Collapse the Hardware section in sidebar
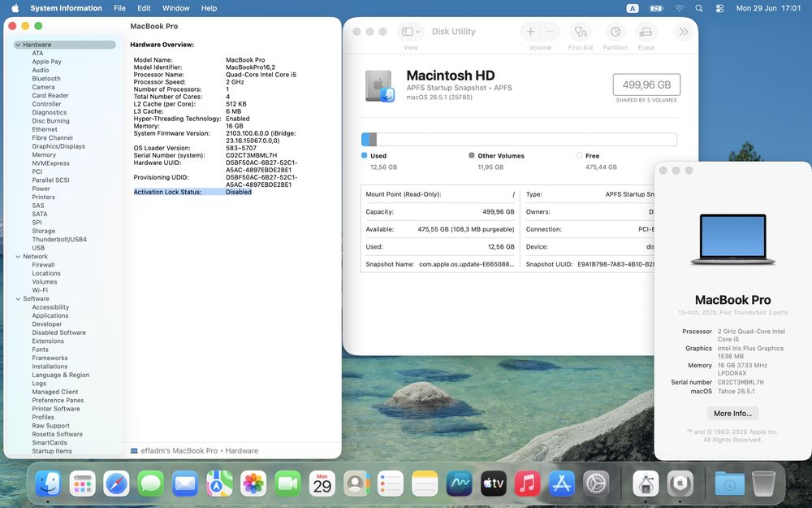812x508 pixels. [18, 45]
